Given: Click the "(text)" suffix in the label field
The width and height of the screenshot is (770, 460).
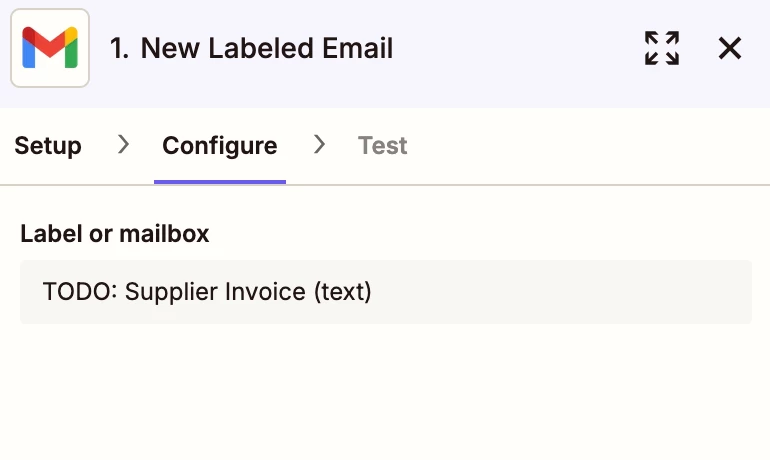Looking at the screenshot, I should [343, 292].
